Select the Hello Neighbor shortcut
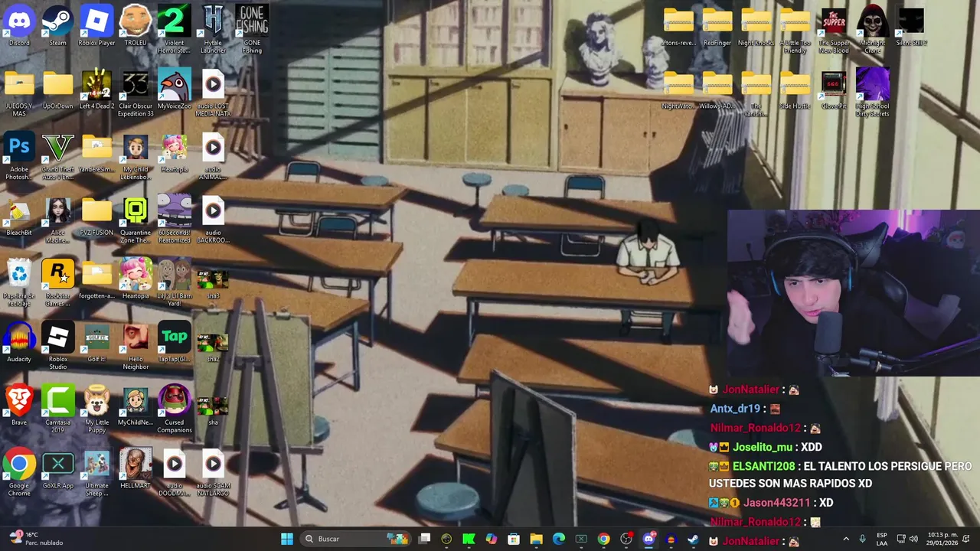980x551 pixels. [136, 347]
